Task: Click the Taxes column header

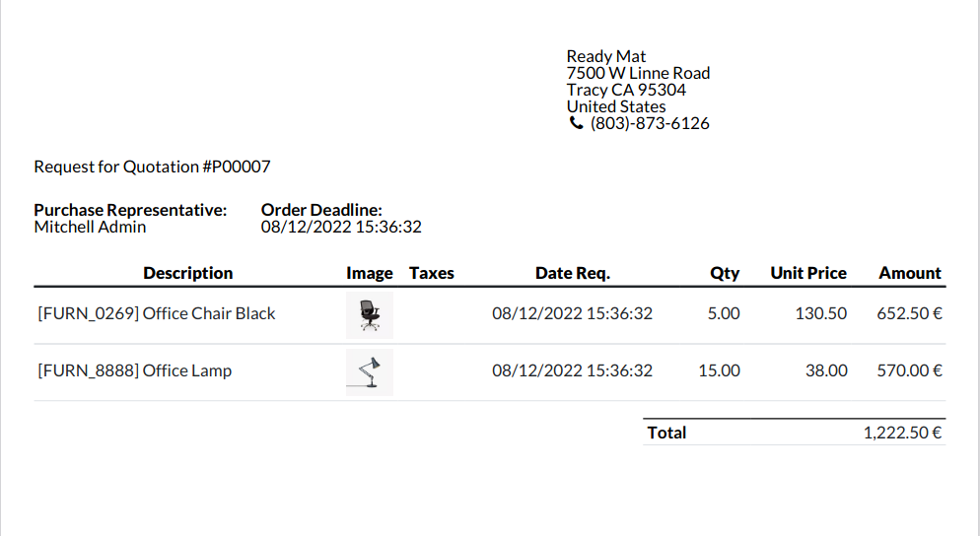Action: pos(431,273)
